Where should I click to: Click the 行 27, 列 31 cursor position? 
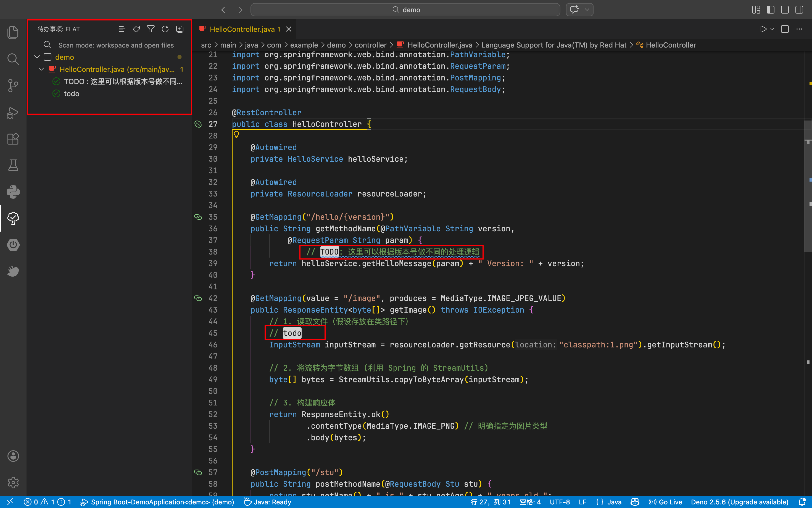(491, 502)
